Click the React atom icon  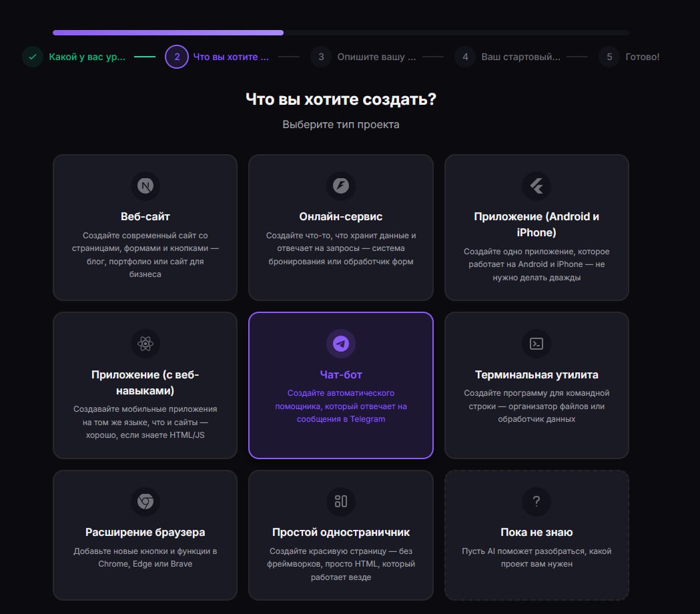tap(145, 344)
